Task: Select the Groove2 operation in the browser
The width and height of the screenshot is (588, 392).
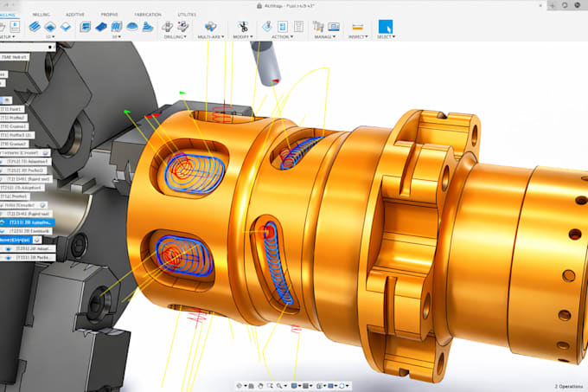Action: tap(14, 144)
